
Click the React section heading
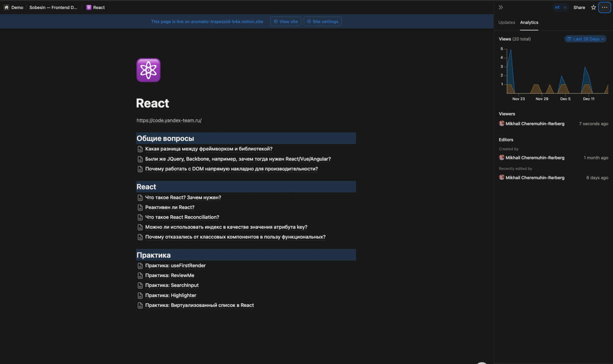click(146, 187)
